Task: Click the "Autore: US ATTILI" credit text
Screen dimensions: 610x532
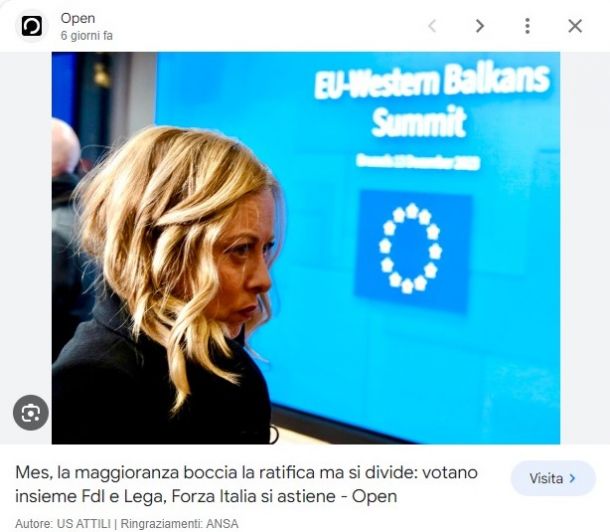Action: [x=63, y=524]
